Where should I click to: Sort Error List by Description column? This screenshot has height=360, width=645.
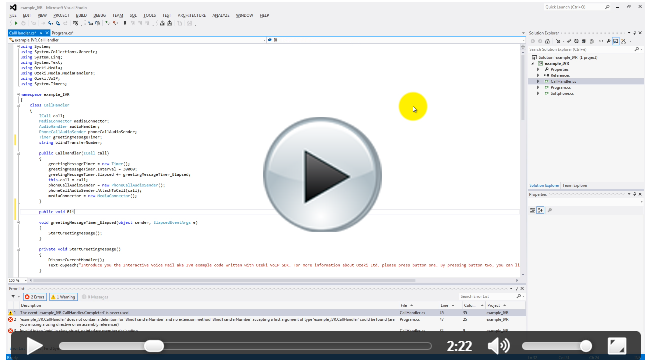point(31,306)
